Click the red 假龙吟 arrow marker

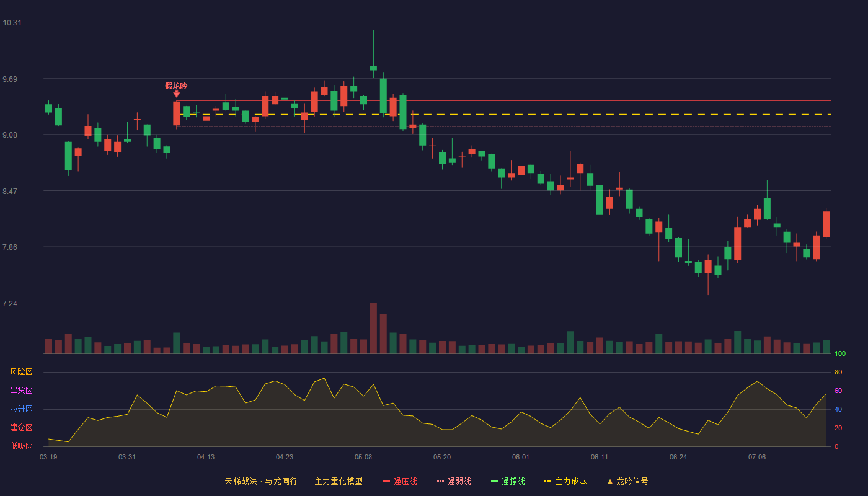[x=177, y=94]
